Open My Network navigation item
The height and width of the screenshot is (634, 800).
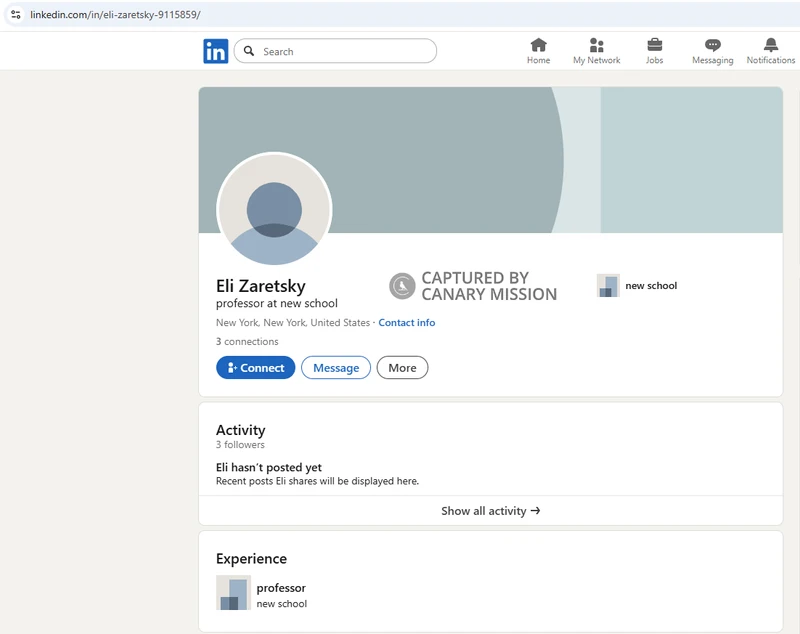point(596,51)
